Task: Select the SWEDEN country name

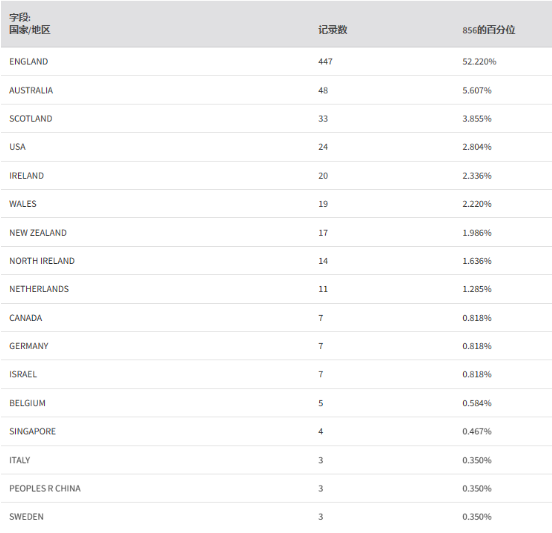Action: coord(26,517)
